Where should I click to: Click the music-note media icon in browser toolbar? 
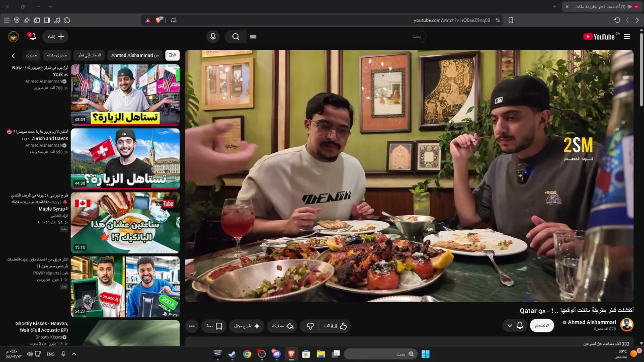[x=57, y=20]
